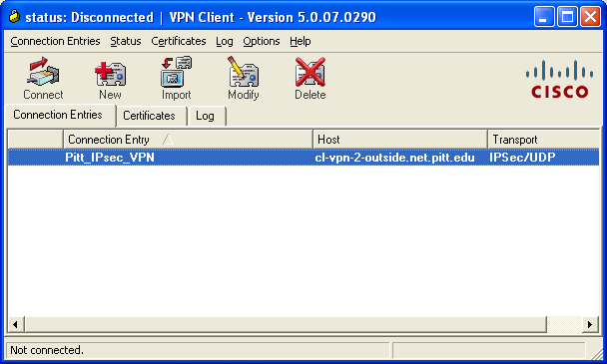
Task: Switch to the Certificates tab
Action: click(x=152, y=116)
